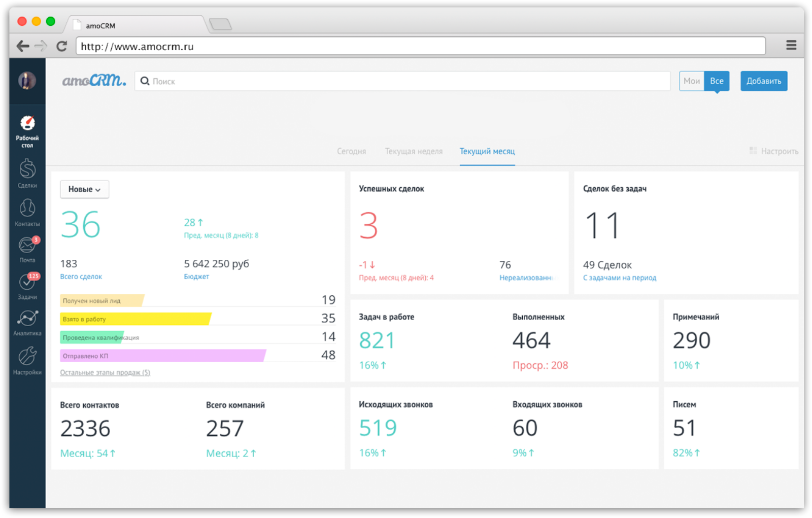Open the Сделки section in sidebar
812x518 pixels.
pyautogui.click(x=27, y=174)
